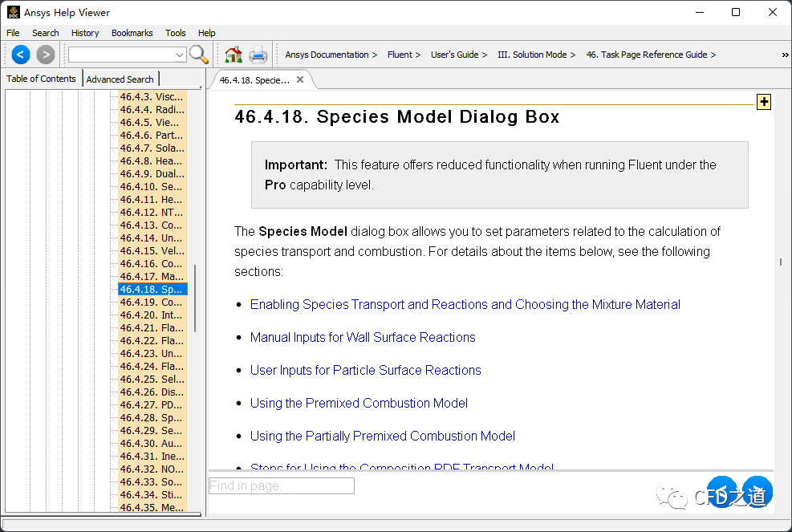Close the 46.4.18. Species tab

coord(300,79)
